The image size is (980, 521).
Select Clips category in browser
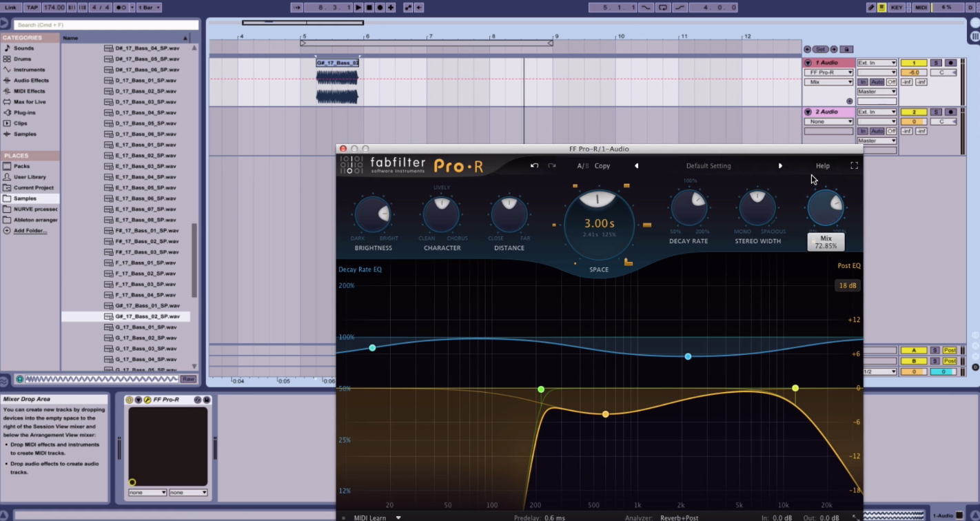[21, 123]
